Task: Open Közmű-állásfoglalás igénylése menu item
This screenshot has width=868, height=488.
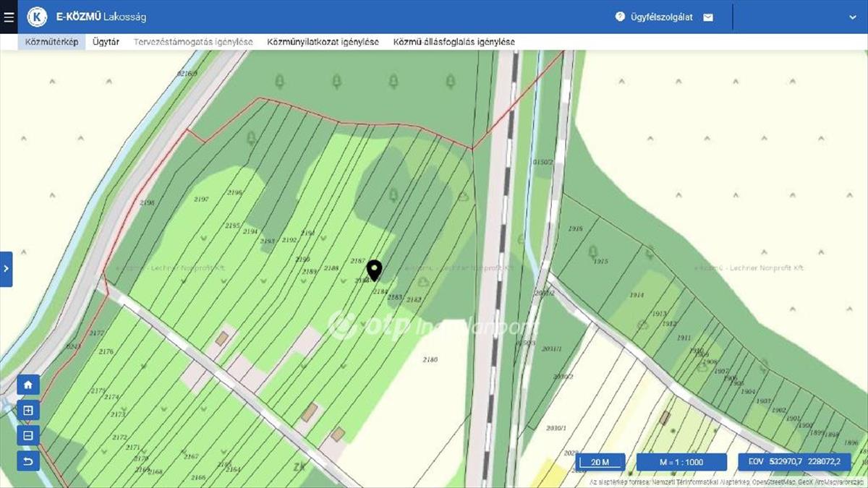Action: click(454, 42)
